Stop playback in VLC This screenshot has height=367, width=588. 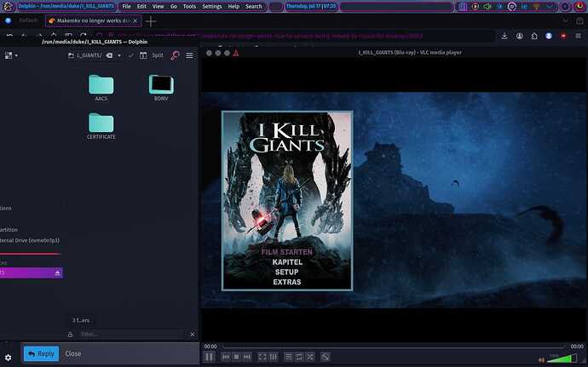pyautogui.click(x=236, y=358)
